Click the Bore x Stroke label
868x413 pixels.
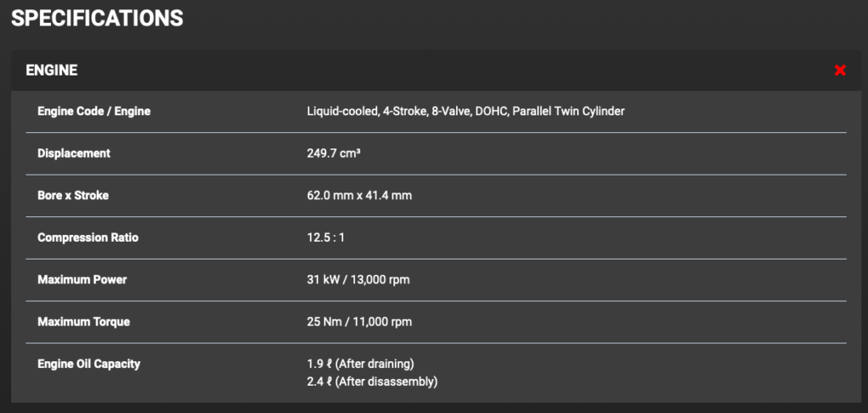click(73, 196)
